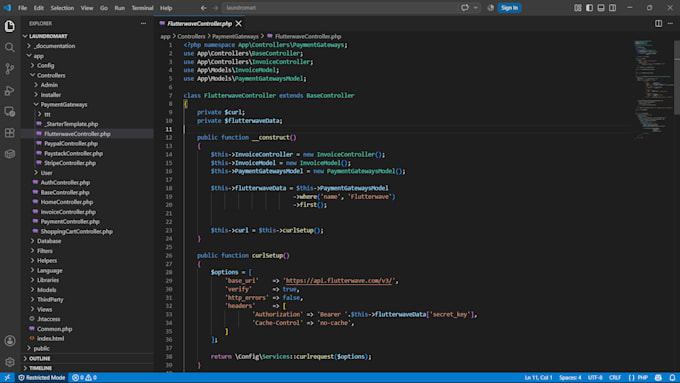
Task: Click the circular icon left of Sign In
Action: tap(490, 8)
